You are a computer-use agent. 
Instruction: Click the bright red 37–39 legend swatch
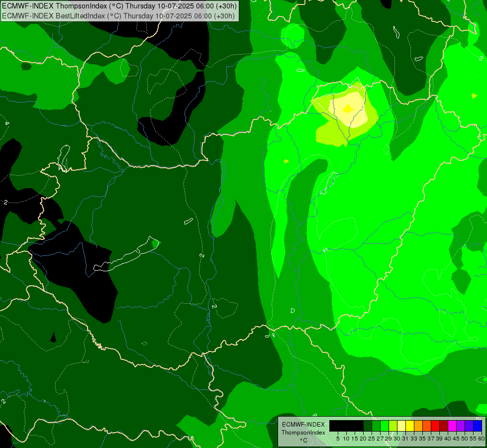click(435, 426)
